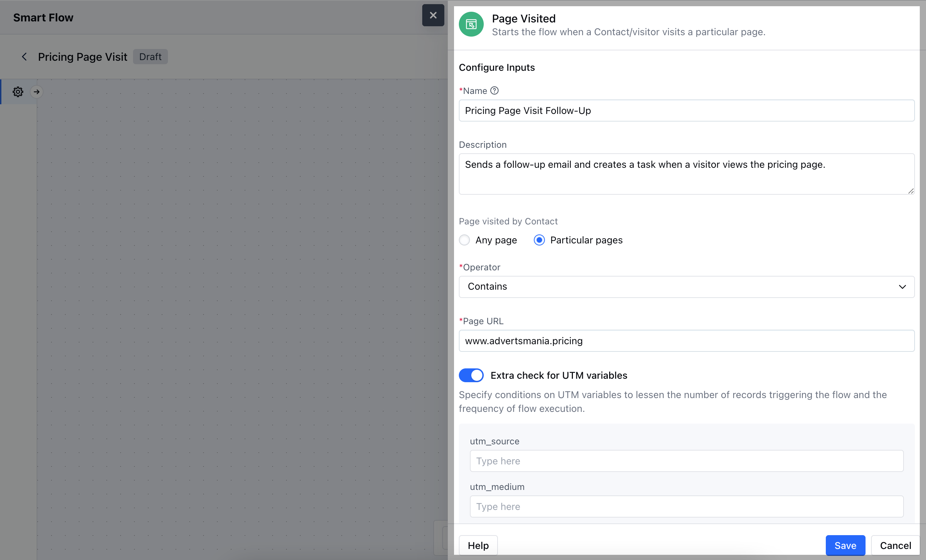Click the utm_medium input field
926x560 pixels.
[687, 506]
